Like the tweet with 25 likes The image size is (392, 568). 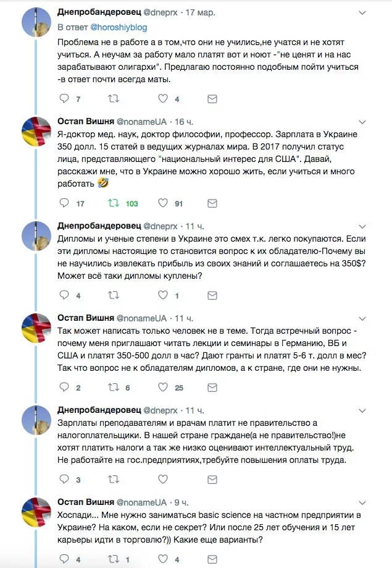[x=163, y=388]
